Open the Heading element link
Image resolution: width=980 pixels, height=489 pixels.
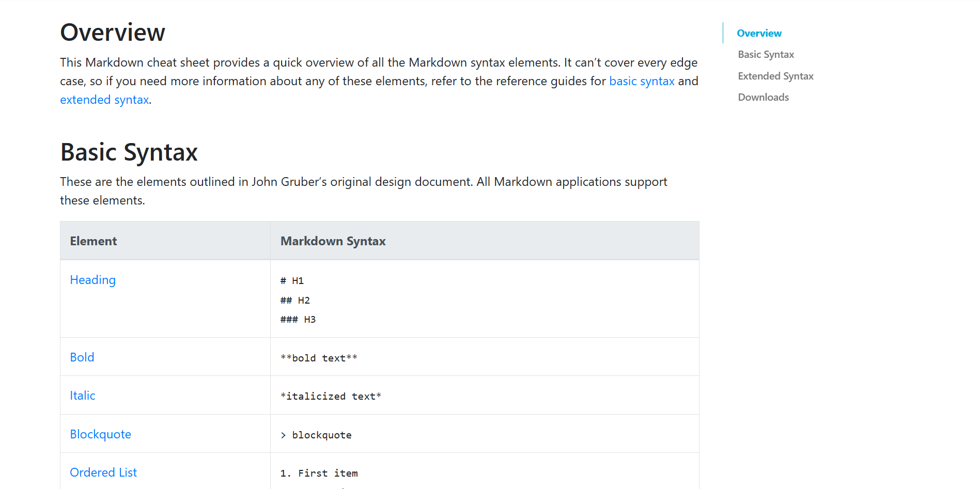pyautogui.click(x=93, y=280)
